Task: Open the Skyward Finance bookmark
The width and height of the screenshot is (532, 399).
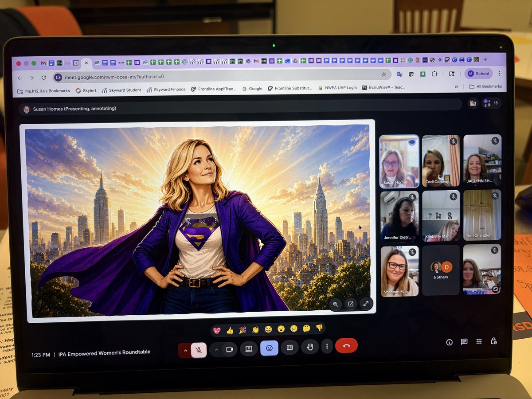Action: click(x=166, y=90)
